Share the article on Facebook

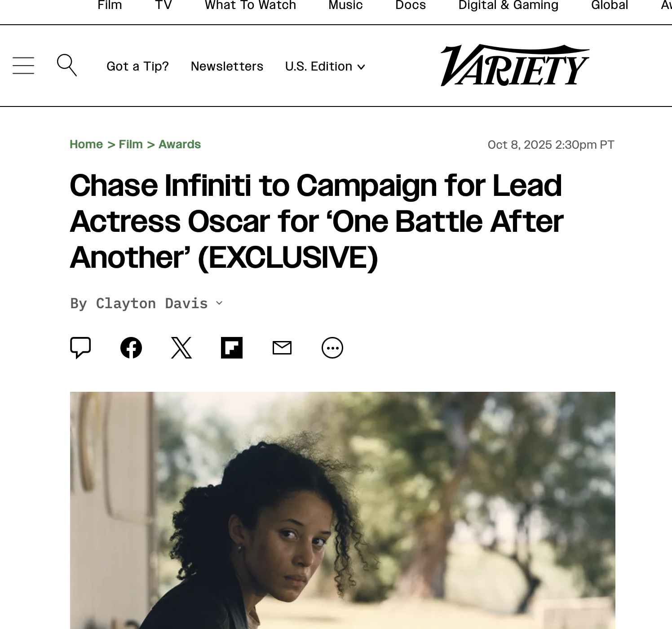click(x=131, y=348)
